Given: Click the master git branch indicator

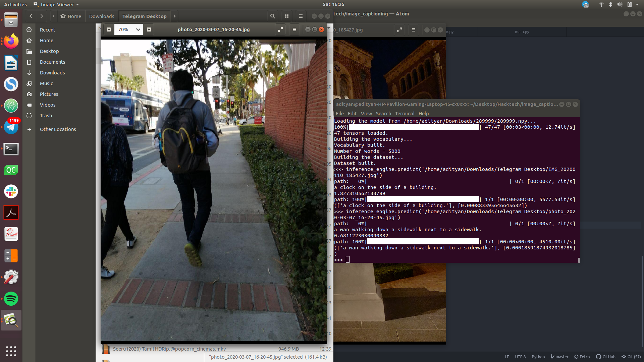Looking at the screenshot, I should point(559,357).
